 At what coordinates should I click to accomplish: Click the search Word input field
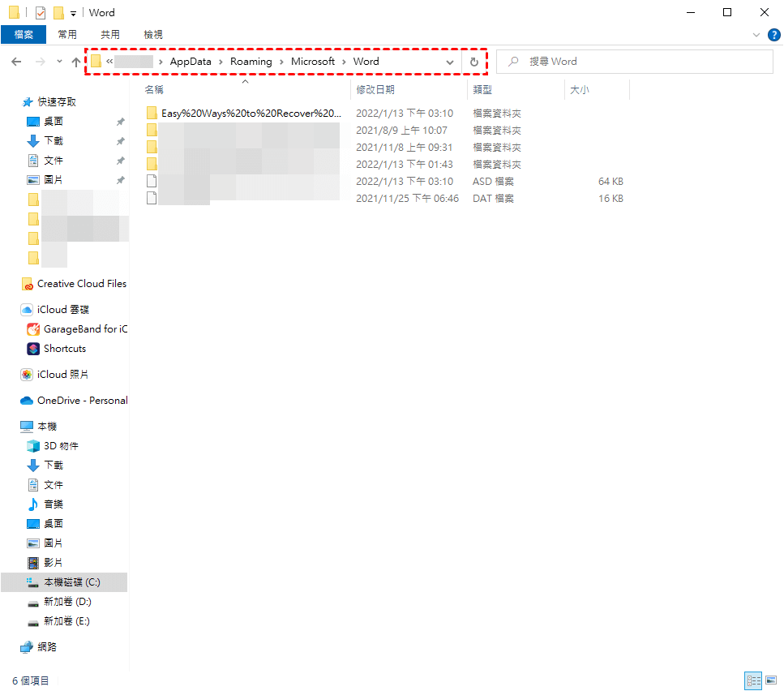tap(635, 62)
